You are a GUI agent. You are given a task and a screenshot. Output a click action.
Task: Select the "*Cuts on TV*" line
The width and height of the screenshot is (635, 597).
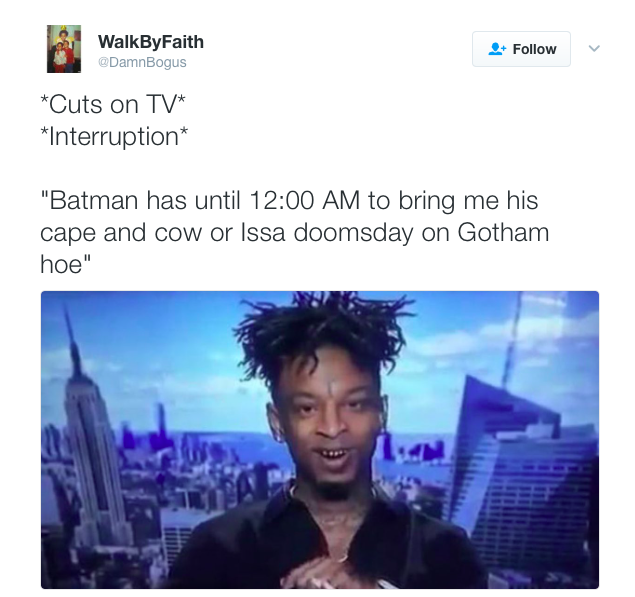point(113,104)
